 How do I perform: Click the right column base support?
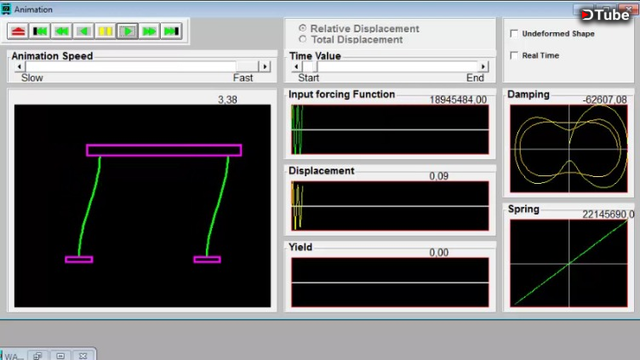tap(207, 259)
